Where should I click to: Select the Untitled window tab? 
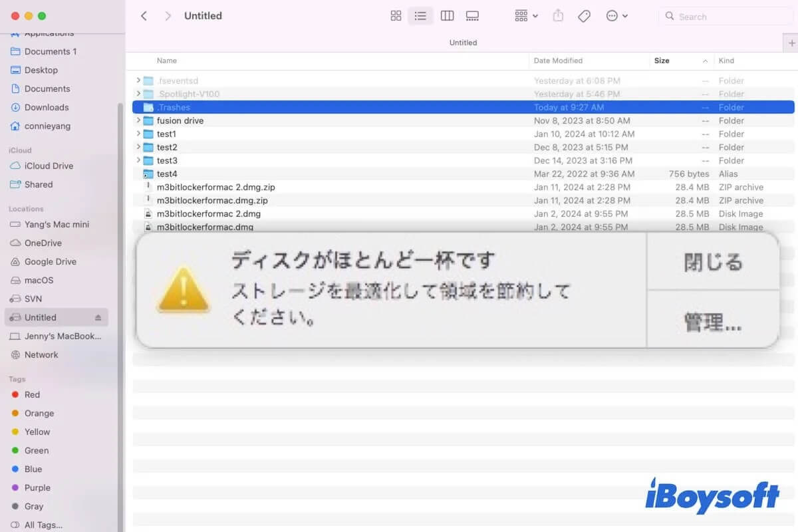click(463, 42)
